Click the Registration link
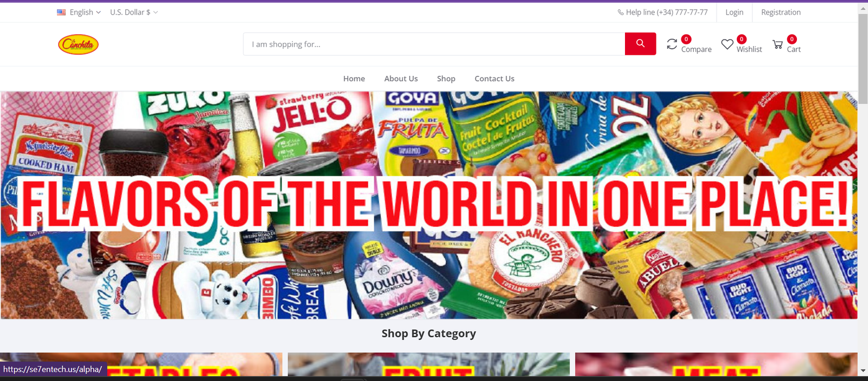The width and height of the screenshot is (868, 381). point(781,12)
